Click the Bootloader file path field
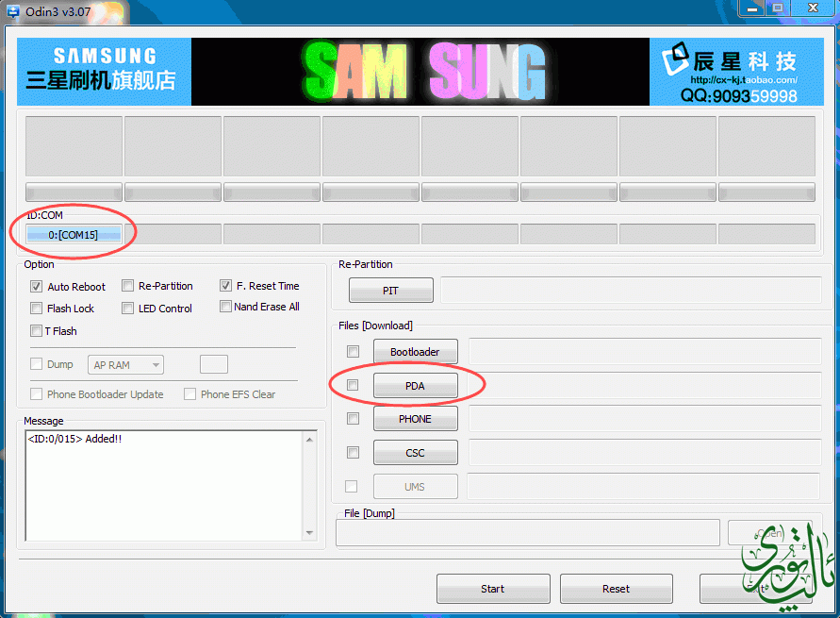The width and height of the screenshot is (840, 618). coord(645,352)
